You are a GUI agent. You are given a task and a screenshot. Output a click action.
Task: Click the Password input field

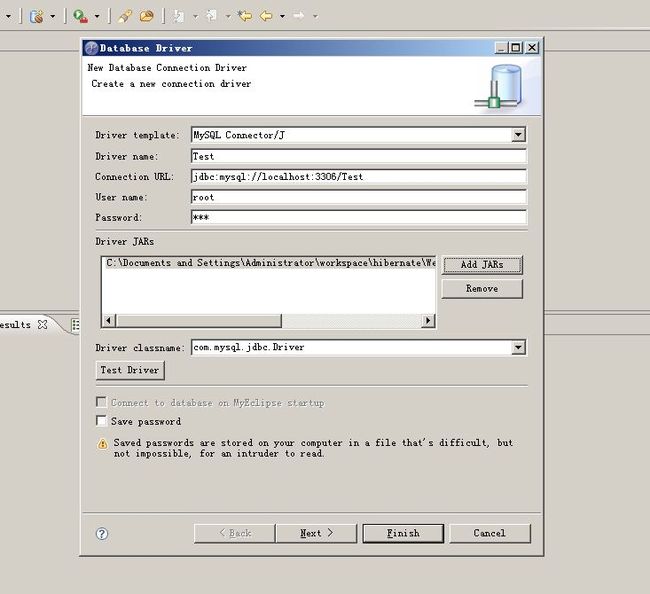(x=359, y=217)
